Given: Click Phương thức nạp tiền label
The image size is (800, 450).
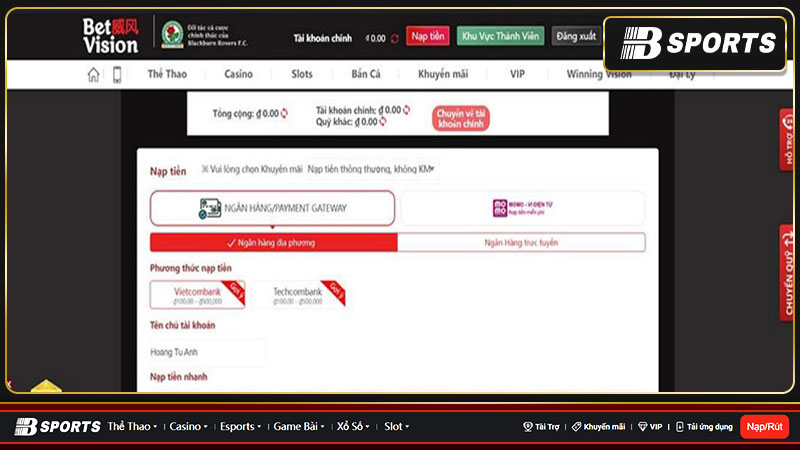Looking at the screenshot, I should click(190, 268).
